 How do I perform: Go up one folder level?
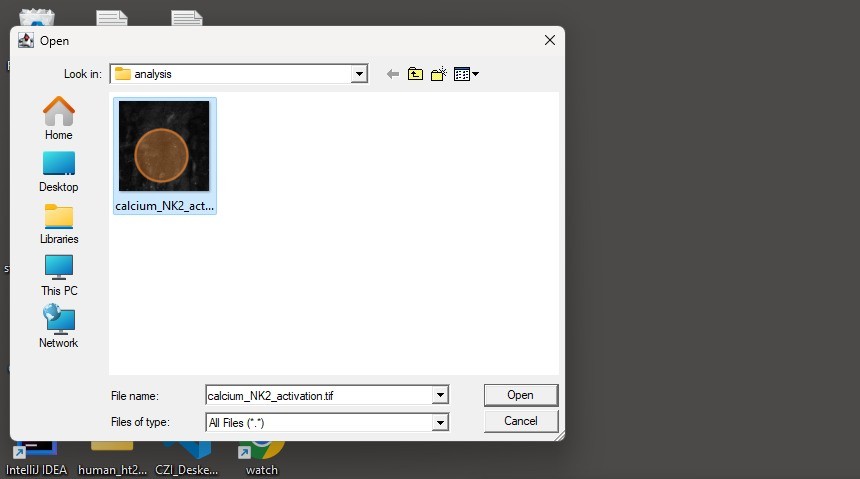point(415,74)
